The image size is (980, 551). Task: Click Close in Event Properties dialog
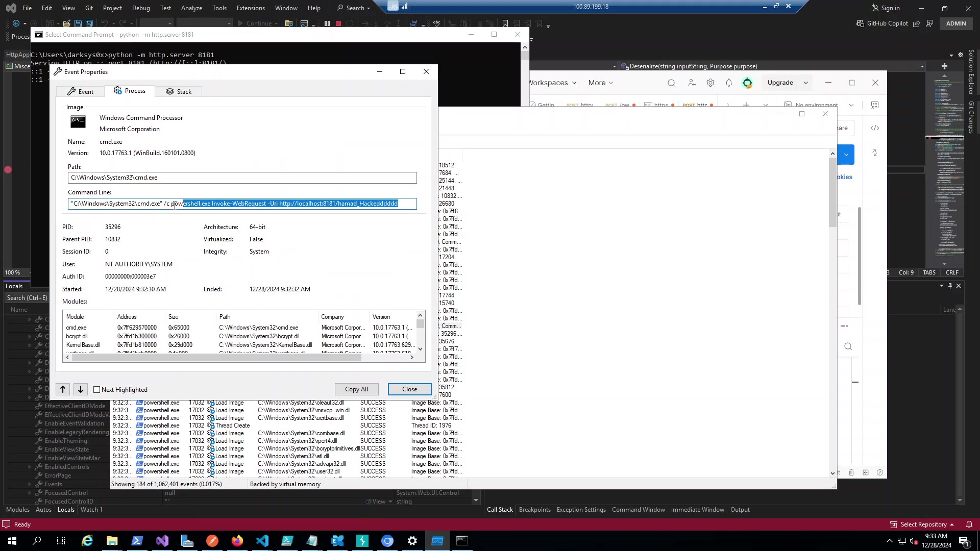click(x=409, y=389)
